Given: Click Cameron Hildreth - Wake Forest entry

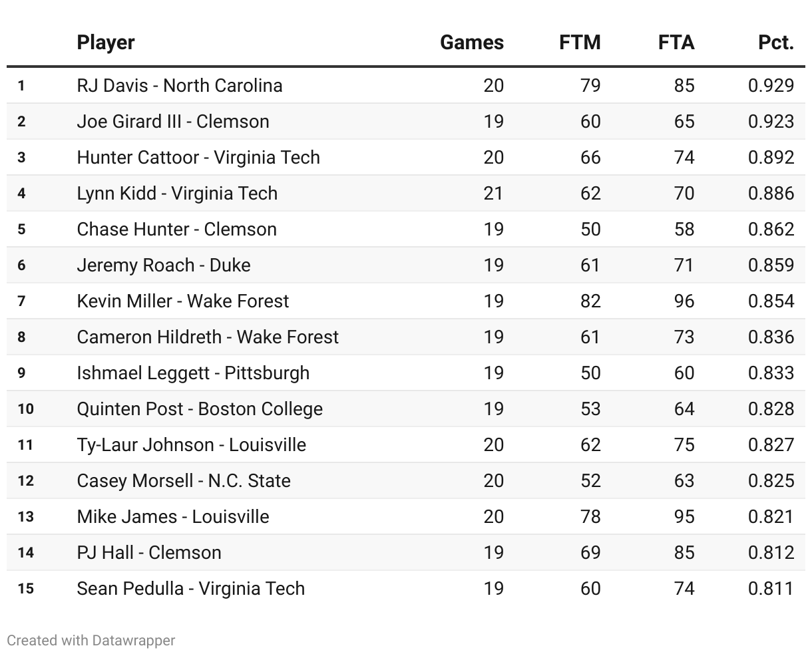Looking at the screenshot, I should click(x=208, y=337).
